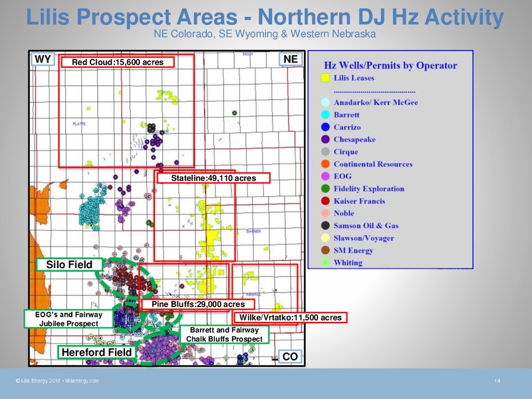Click the orange Continental Resources legend circle
Screen dimensions: 532x399
(325, 164)
